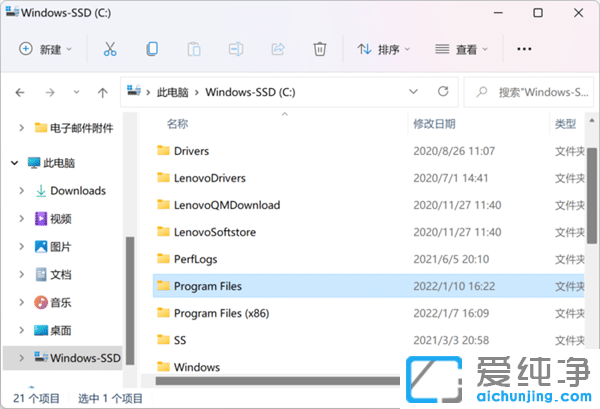Click the search magnifier icon

coord(482,92)
